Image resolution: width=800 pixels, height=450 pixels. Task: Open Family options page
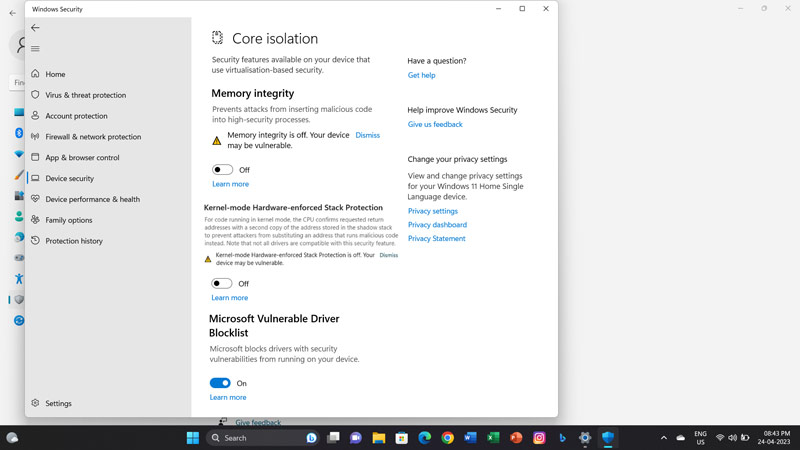coord(69,220)
